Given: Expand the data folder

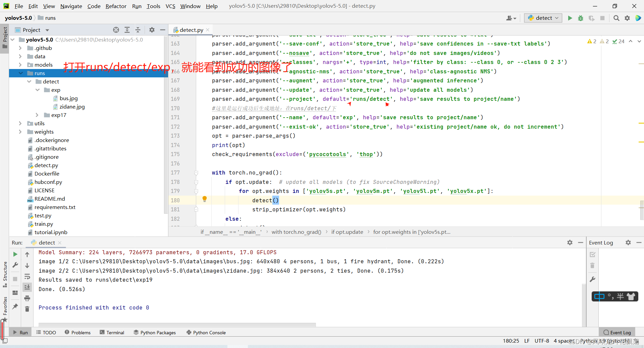Looking at the screenshot, I should click(x=20, y=56).
